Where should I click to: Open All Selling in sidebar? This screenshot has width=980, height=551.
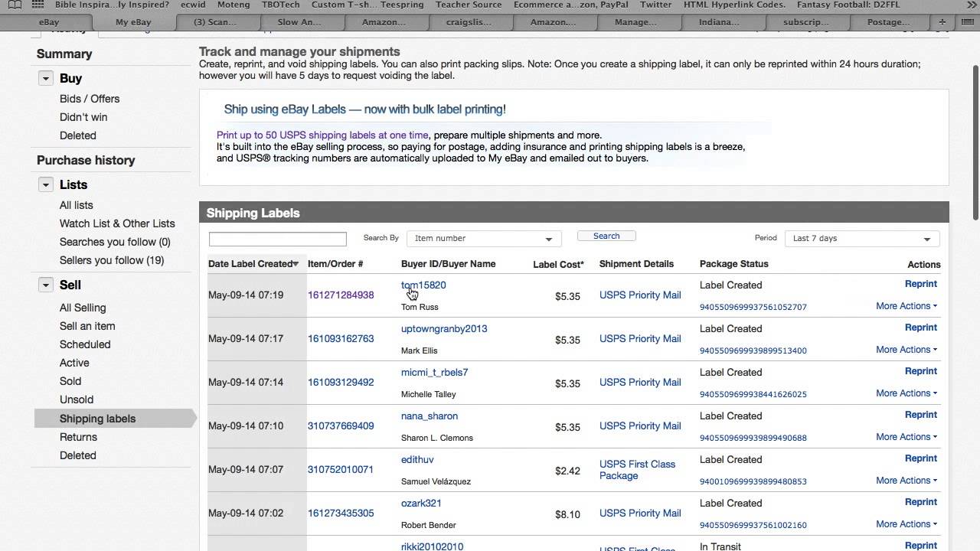pyautogui.click(x=83, y=308)
